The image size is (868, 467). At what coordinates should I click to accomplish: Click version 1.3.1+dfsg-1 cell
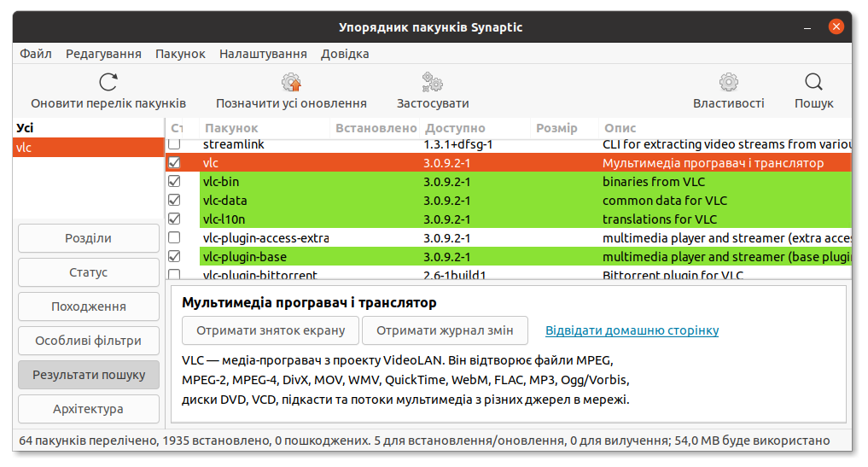(x=457, y=144)
